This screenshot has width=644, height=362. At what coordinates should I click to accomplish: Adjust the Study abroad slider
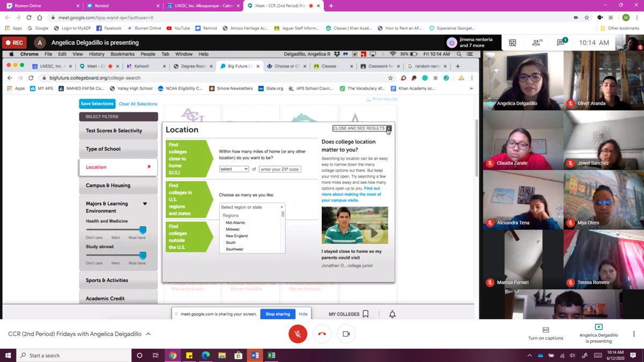pos(143,255)
